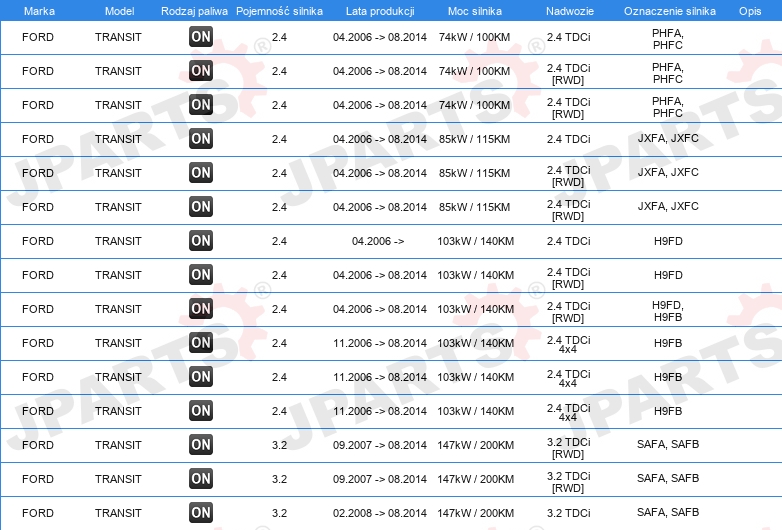This screenshot has height=530, width=782.
Task: Click the Marka column header
Action: point(39,11)
